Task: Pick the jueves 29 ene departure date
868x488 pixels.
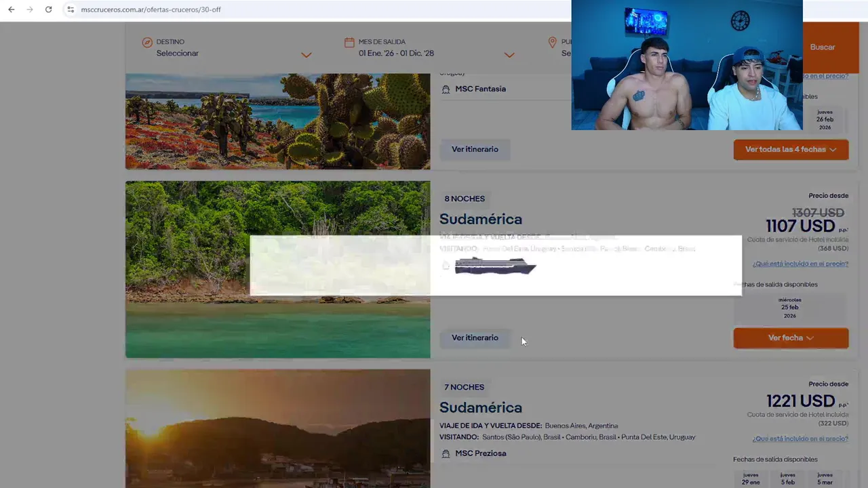Action: (751, 479)
